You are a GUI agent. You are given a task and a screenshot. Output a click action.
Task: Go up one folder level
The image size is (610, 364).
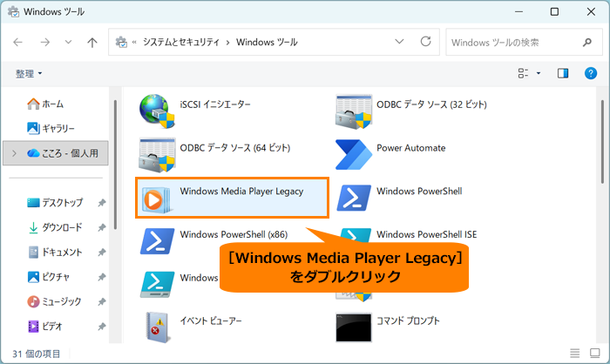pos(92,42)
